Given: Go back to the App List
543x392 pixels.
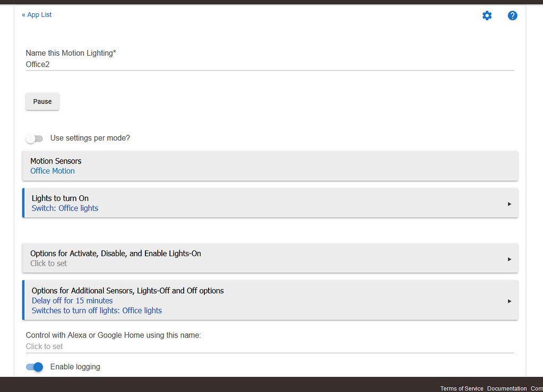Looking at the screenshot, I should coord(37,15).
